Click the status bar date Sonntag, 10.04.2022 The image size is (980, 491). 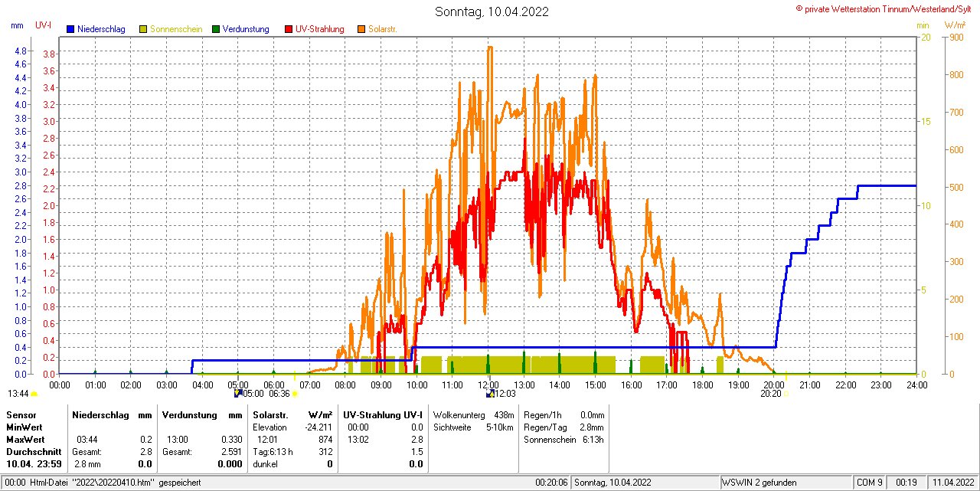click(612, 483)
